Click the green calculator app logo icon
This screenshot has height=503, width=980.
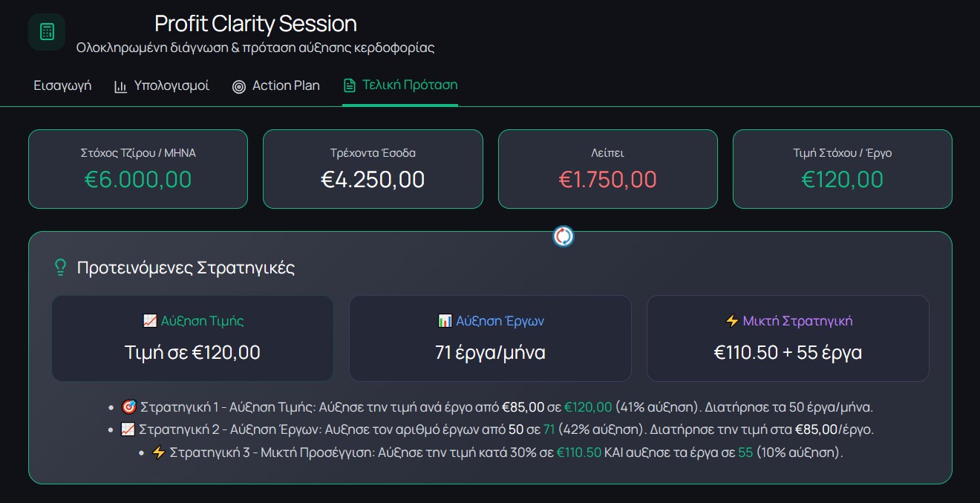point(47,32)
